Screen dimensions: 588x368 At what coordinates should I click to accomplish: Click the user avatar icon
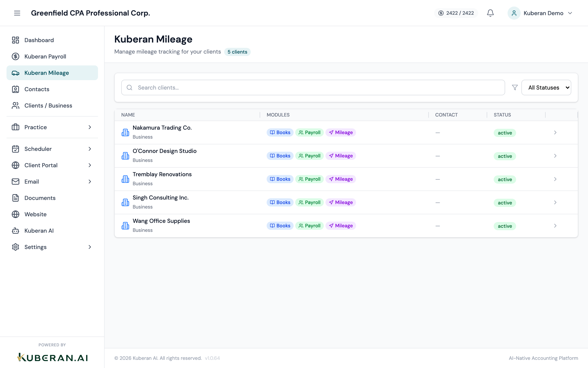tap(514, 13)
